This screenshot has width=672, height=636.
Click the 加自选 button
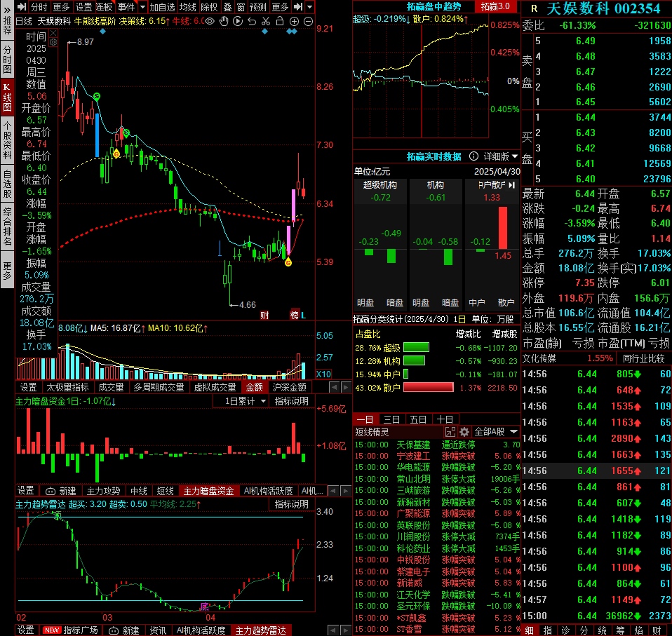click(x=163, y=7)
